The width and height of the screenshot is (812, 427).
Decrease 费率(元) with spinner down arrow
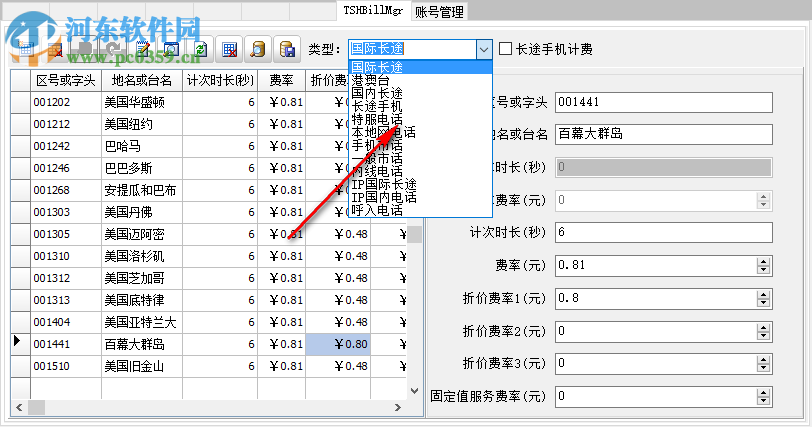(x=763, y=270)
